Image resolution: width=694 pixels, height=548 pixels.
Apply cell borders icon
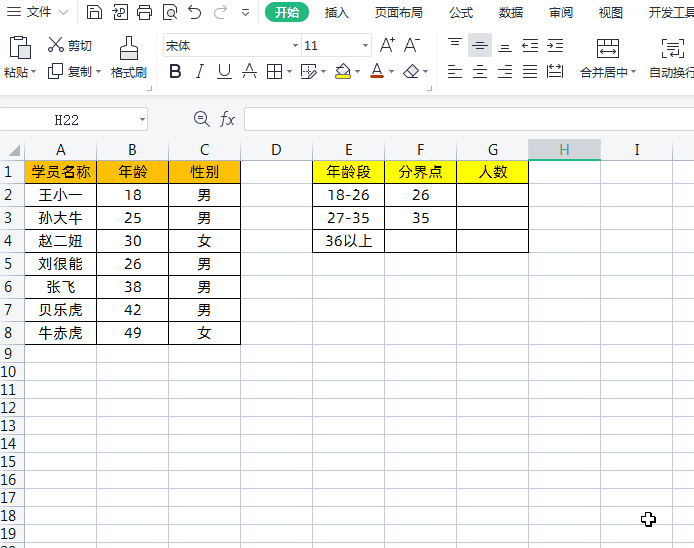[x=274, y=71]
